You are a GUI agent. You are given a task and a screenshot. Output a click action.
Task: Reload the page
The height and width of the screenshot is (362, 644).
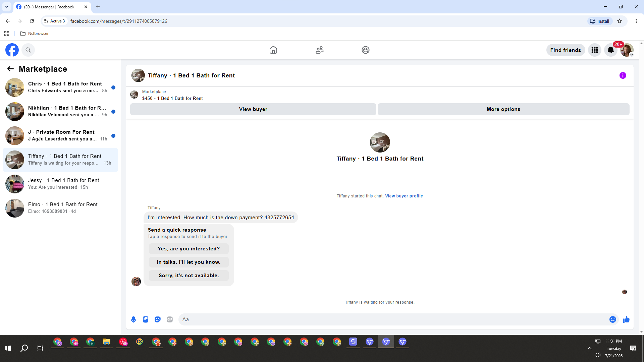[x=32, y=21]
